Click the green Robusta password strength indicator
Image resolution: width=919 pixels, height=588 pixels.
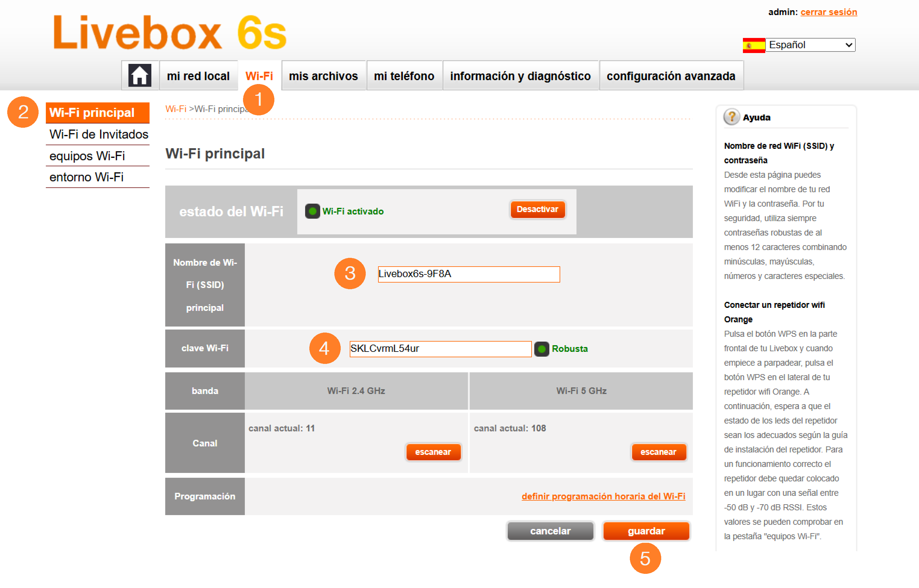coord(541,349)
